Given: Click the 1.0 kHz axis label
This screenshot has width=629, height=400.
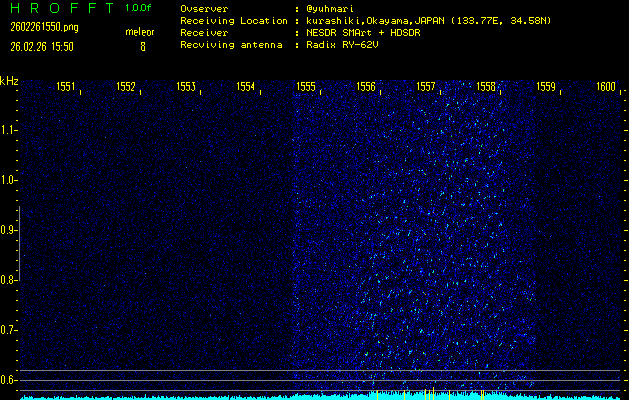Looking at the screenshot, I should point(7,180).
